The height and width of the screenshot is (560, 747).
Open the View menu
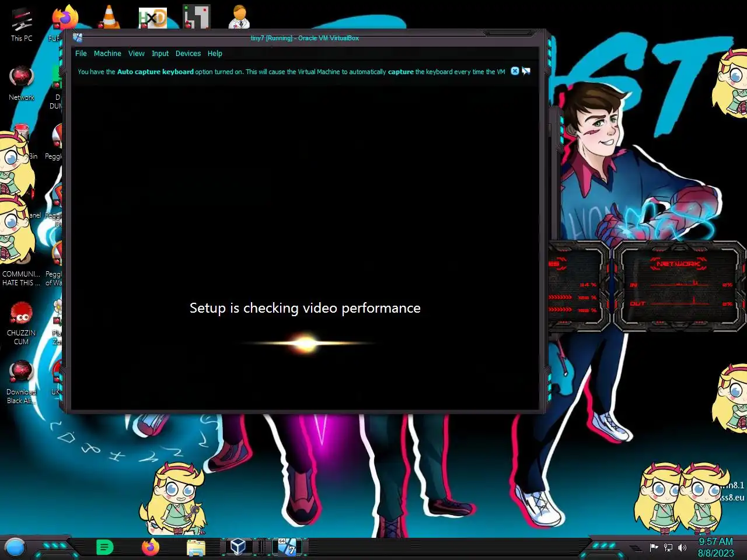[x=136, y=53]
